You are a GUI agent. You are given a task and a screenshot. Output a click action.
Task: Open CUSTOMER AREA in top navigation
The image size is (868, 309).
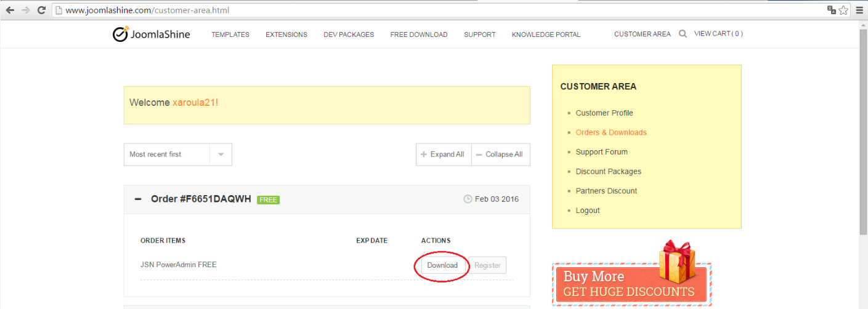tap(643, 34)
